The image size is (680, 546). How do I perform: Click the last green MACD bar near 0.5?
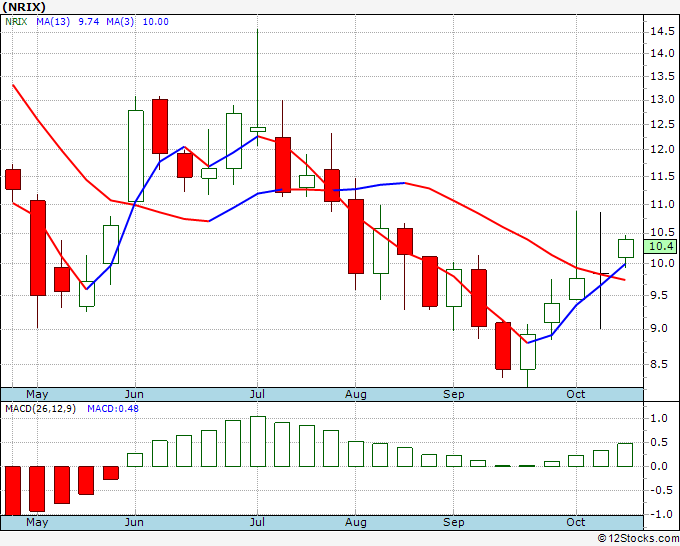click(x=625, y=455)
